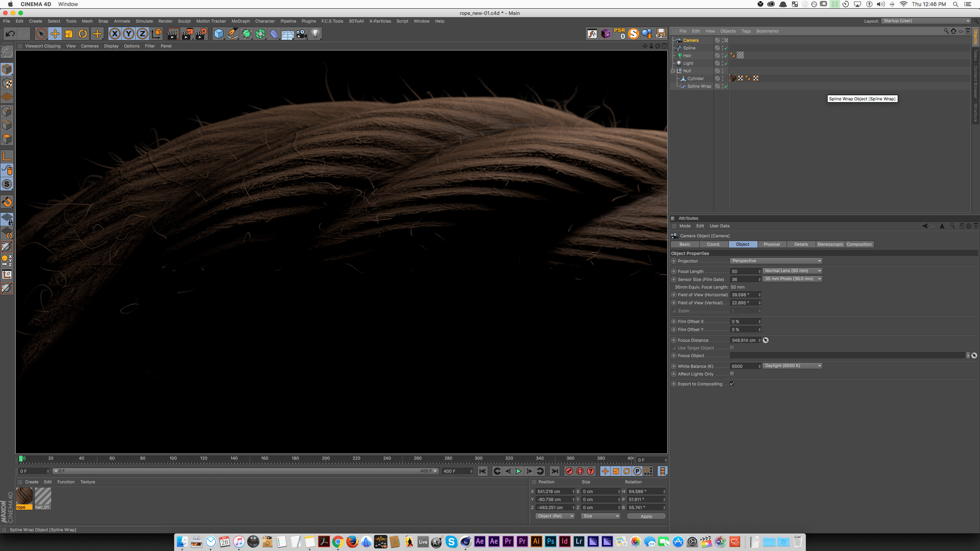Open Daylight (6500 K) dropdown
980x551 pixels.
click(x=792, y=366)
